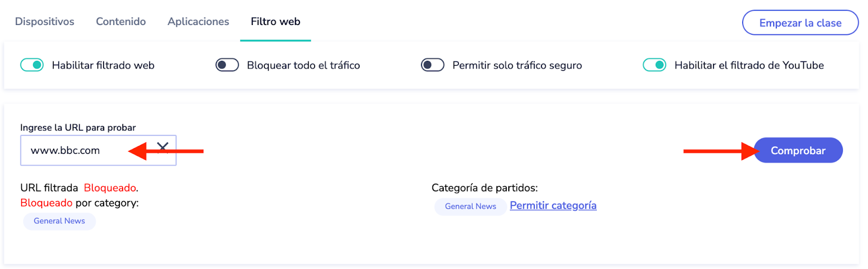Turn on Permitir solo tráfico seguro switch
The height and width of the screenshot is (269, 868).
pyautogui.click(x=433, y=65)
